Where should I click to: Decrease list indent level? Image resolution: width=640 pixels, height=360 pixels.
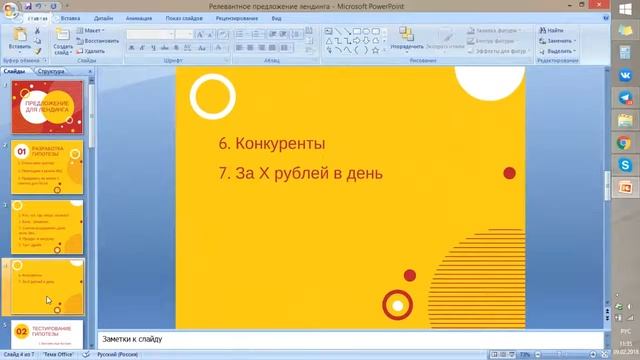pos(273,34)
